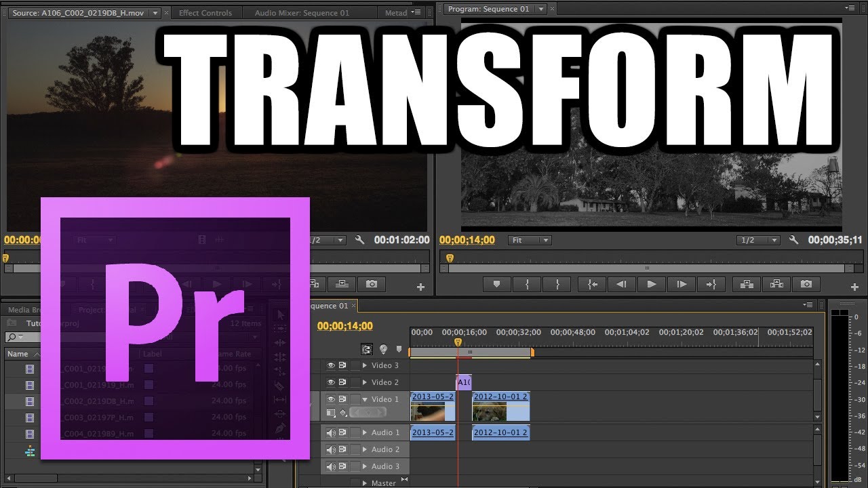Switch to the Audio Mixer: Sequence 01 tab
This screenshot has height=488, width=868.
tap(302, 13)
